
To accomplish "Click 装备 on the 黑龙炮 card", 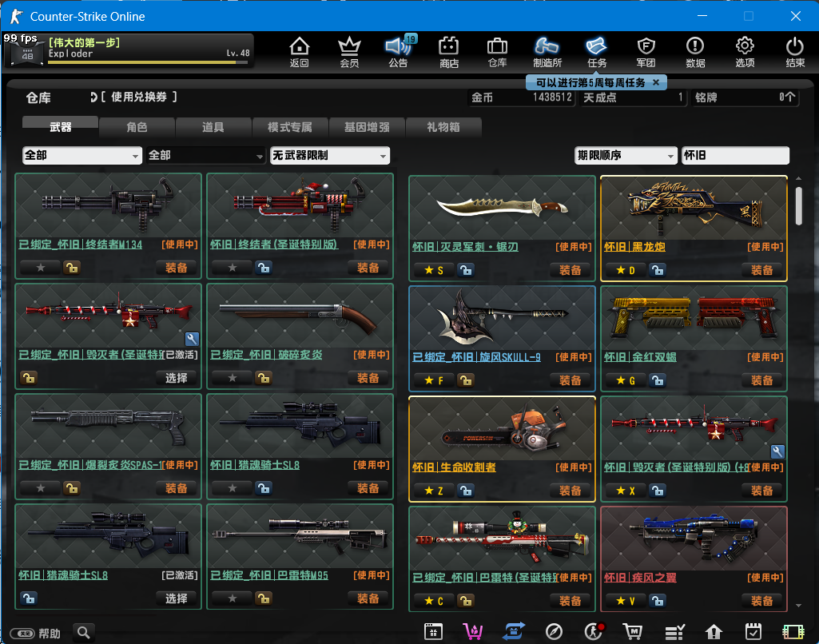I will tap(761, 270).
